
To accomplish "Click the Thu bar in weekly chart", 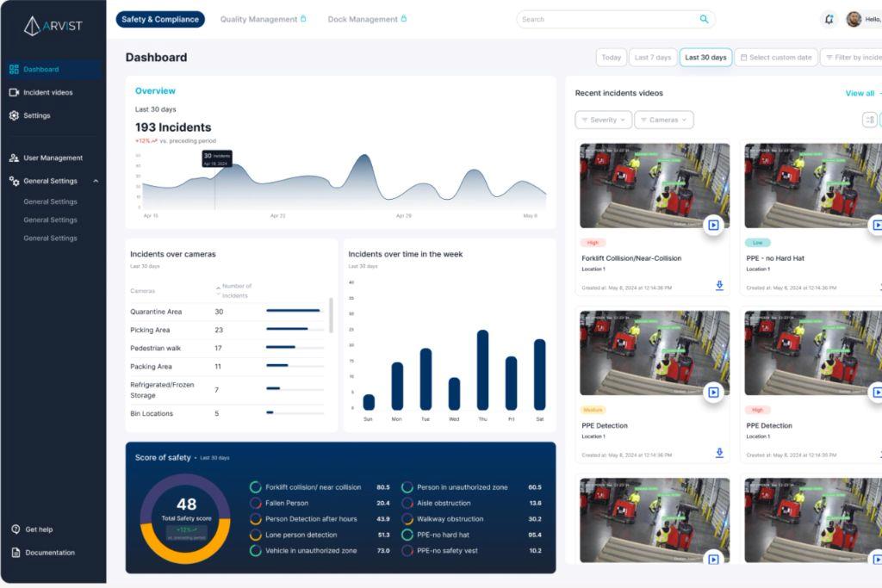I will (x=482, y=370).
